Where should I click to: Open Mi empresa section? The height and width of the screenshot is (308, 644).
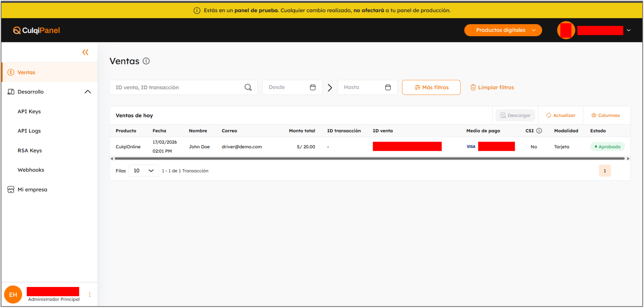click(32, 190)
